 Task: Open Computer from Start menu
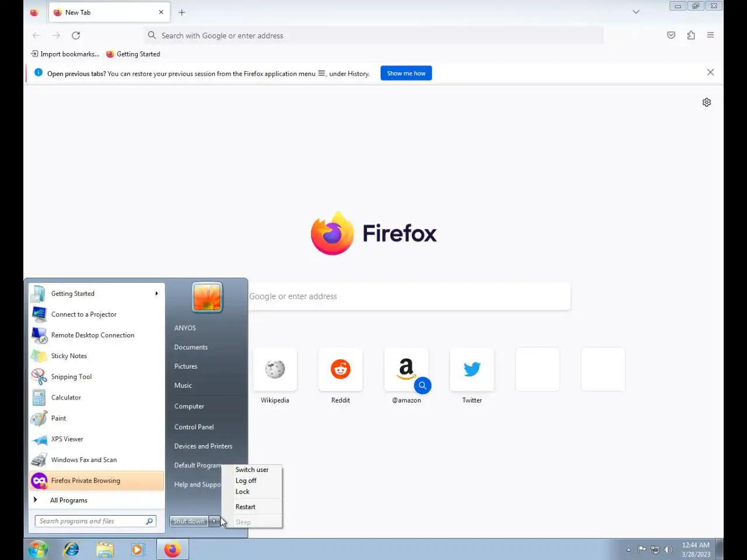(x=189, y=407)
